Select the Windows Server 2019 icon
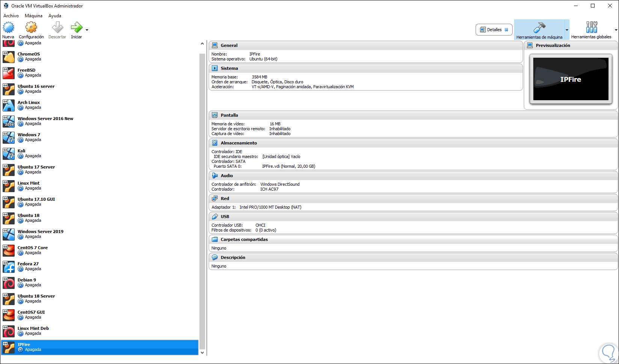The image size is (619, 364). (9, 235)
